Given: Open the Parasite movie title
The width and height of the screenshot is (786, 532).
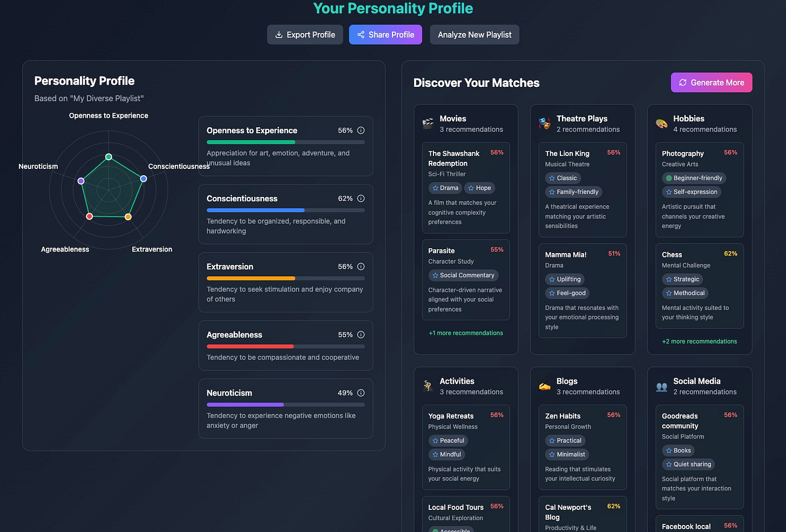Looking at the screenshot, I should click(442, 251).
